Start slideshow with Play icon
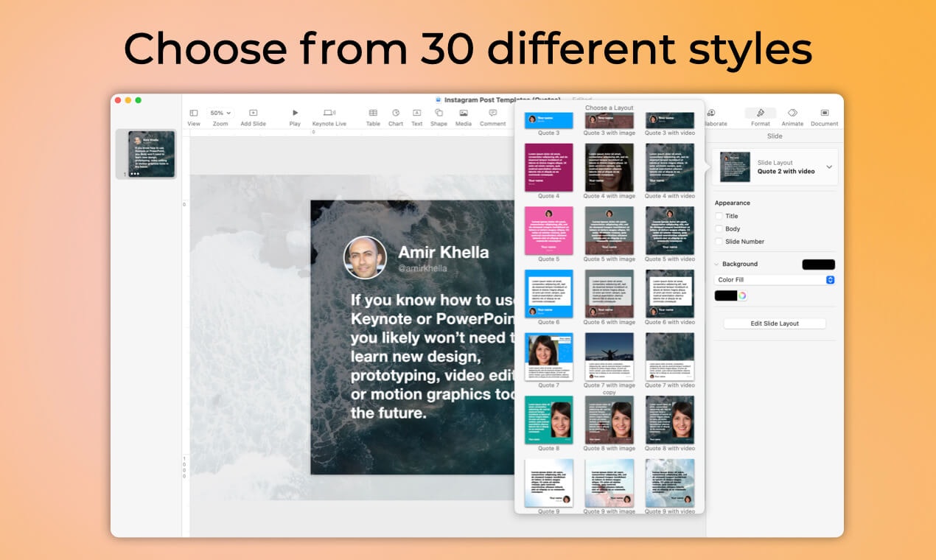Screen dimensions: 936x560 pyautogui.click(x=295, y=113)
